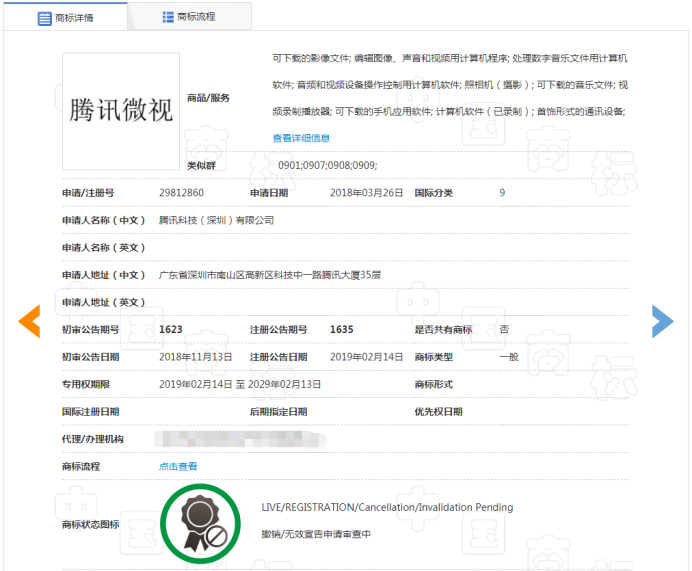This screenshot has height=571, width=692.
Task: Click the 优先权日期 label
Action: pyautogui.click(x=438, y=412)
